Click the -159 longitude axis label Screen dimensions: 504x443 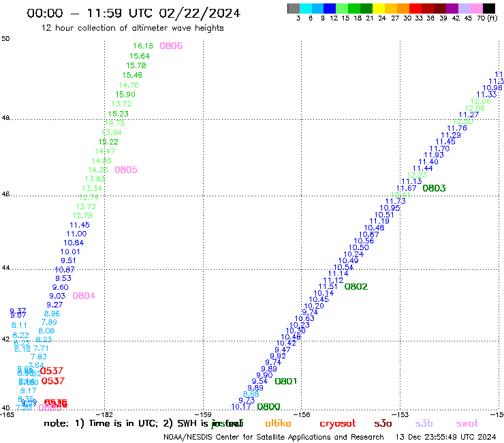point(203,415)
